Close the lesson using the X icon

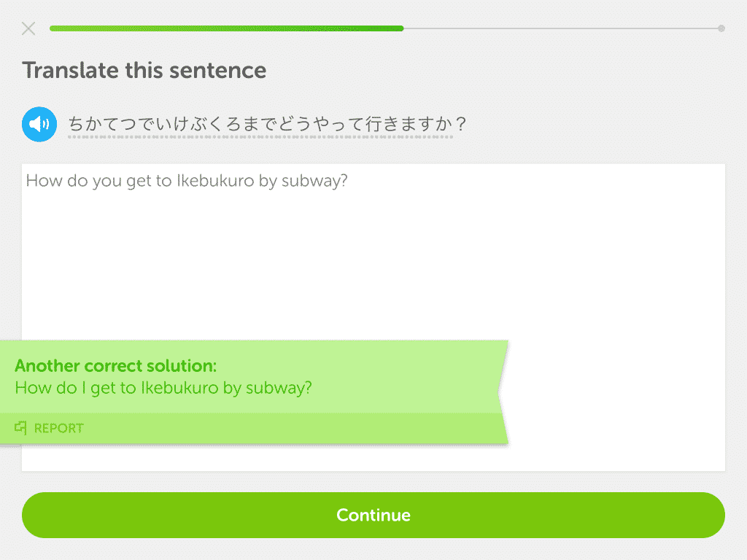click(x=28, y=28)
